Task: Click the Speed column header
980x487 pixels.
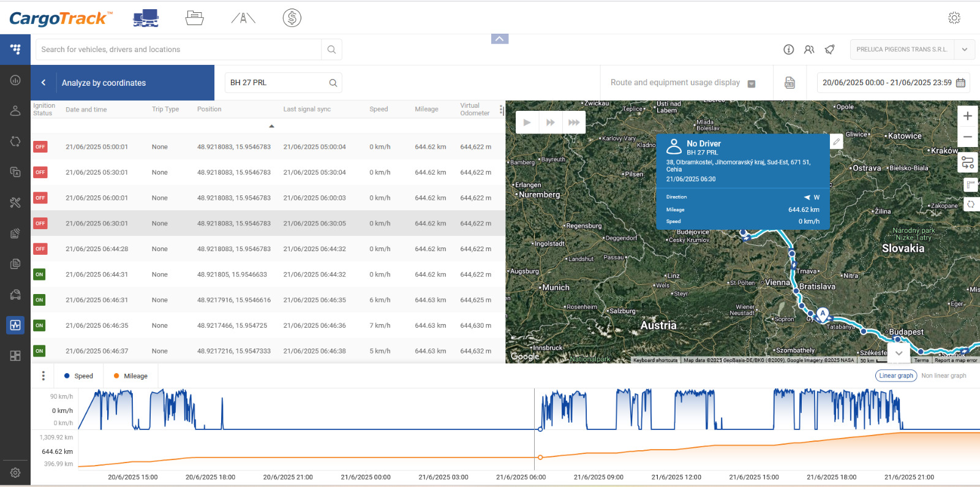Action: pos(379,109)
